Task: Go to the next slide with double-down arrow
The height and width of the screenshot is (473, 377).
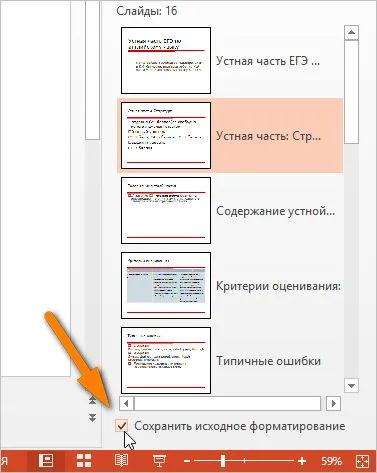Action: point(92,418)
